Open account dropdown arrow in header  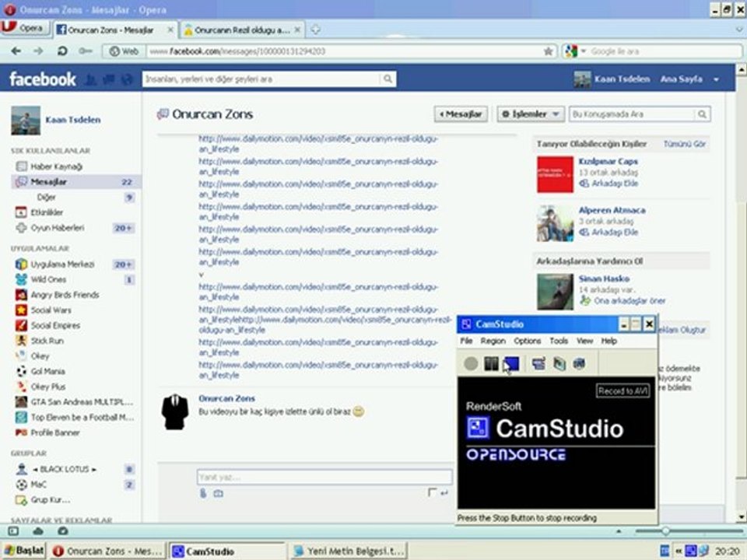716,79
